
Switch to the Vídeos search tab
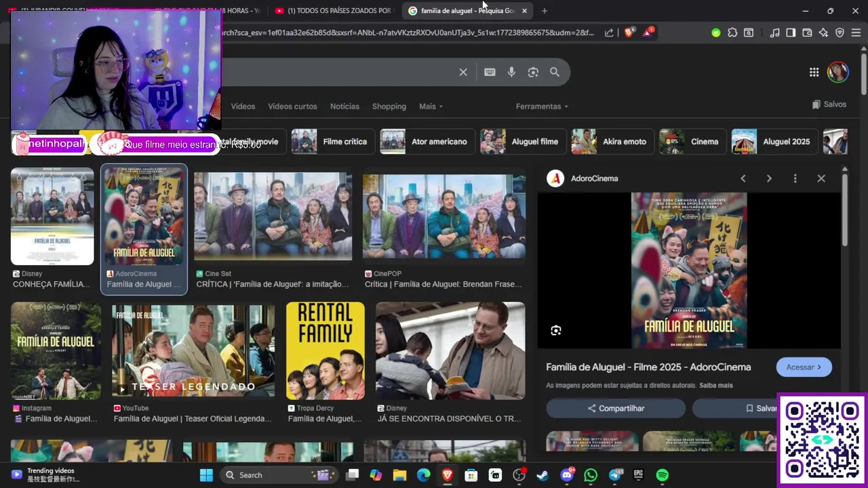point(243,106)
